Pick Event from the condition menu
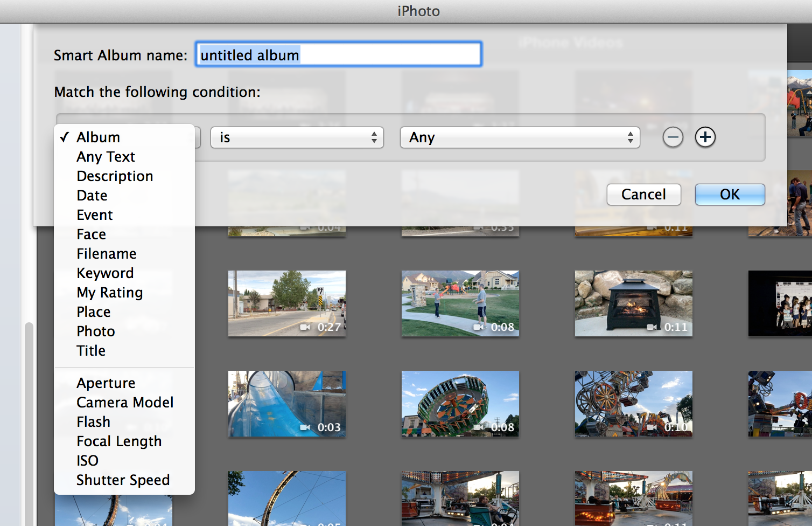This screenshot has height=526, width=812. (x=124, y=214)
